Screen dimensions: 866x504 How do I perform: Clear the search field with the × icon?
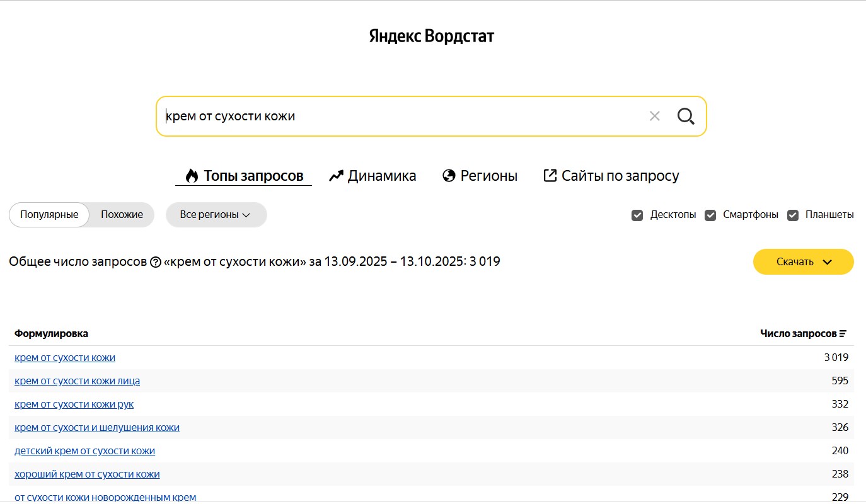[x=654, y=116]
